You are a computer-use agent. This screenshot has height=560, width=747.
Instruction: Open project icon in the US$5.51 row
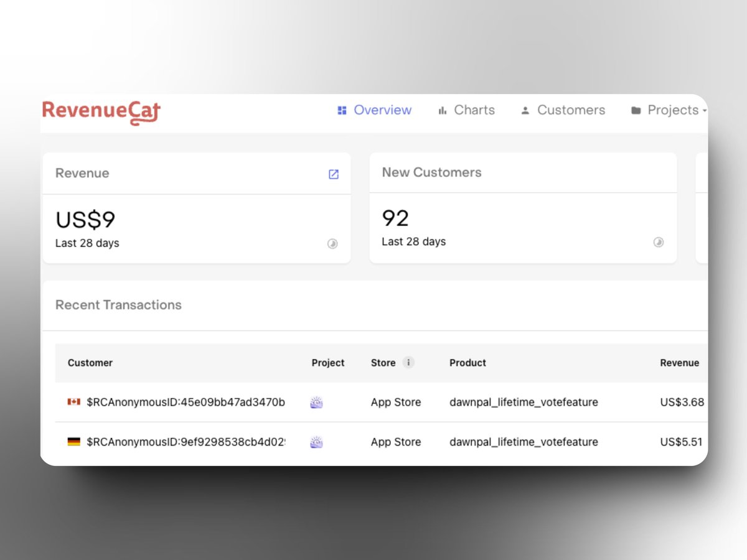(316, 442)
